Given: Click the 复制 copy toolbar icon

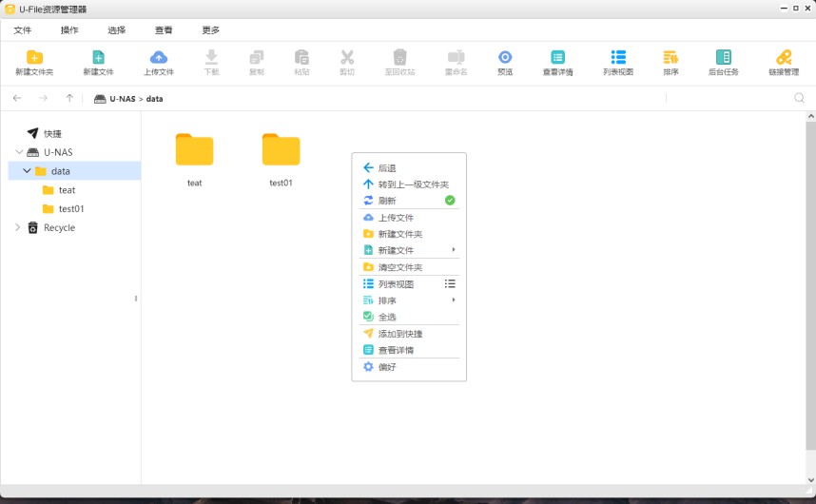Looking at the screenshot, I should (x=257, y=57).
